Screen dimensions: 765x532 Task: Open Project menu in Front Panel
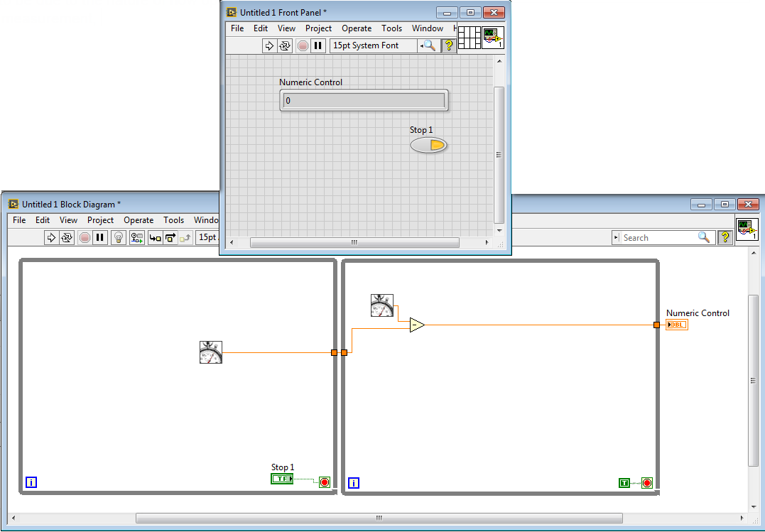point(319,28)
